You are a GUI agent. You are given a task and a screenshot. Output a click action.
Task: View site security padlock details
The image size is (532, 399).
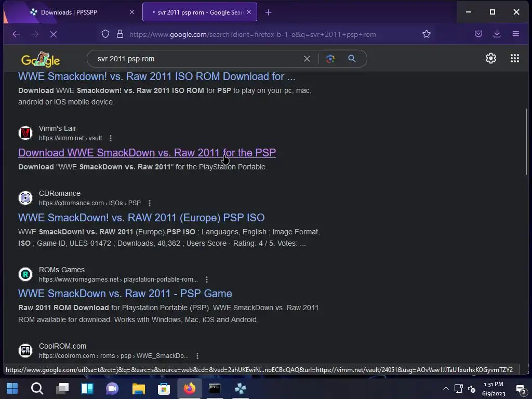pyautogui.click(x=120, y=34)
